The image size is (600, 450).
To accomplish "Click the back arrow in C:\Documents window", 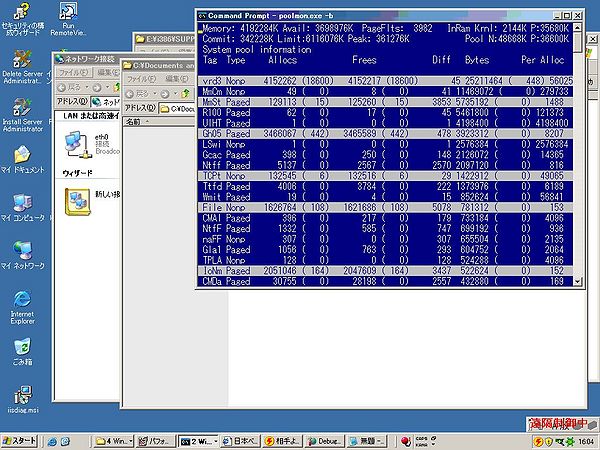I will (x=130, y=94).
